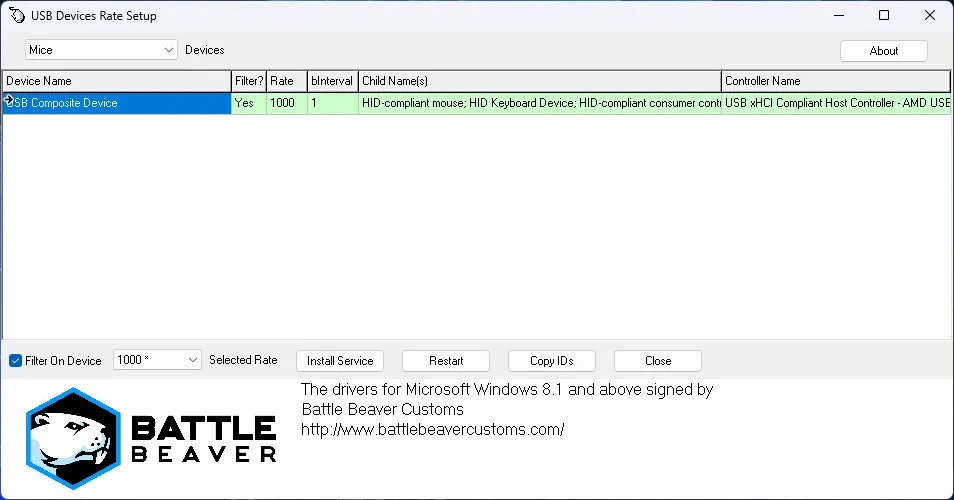
Task: Click the app icon in title bar
Action: pos(16,16)
